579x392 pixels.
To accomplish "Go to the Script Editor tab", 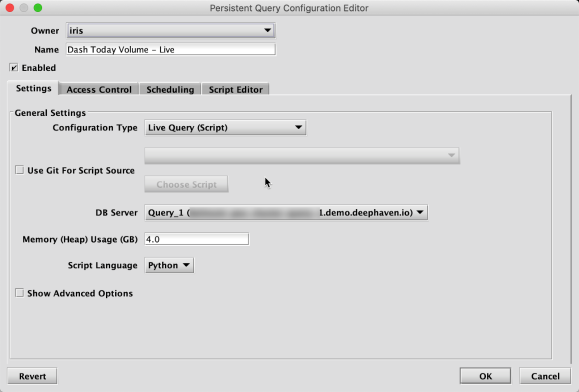I will (x=235, y=89).
